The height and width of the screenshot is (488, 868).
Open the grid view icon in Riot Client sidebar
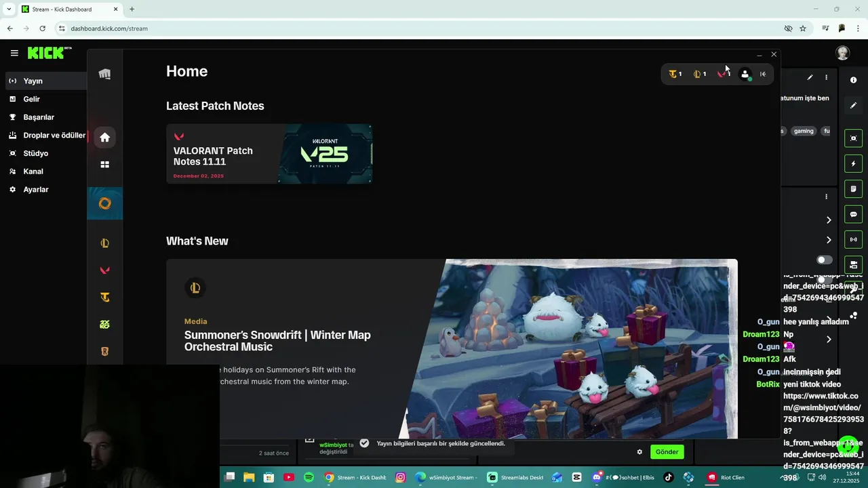[104, 164]
